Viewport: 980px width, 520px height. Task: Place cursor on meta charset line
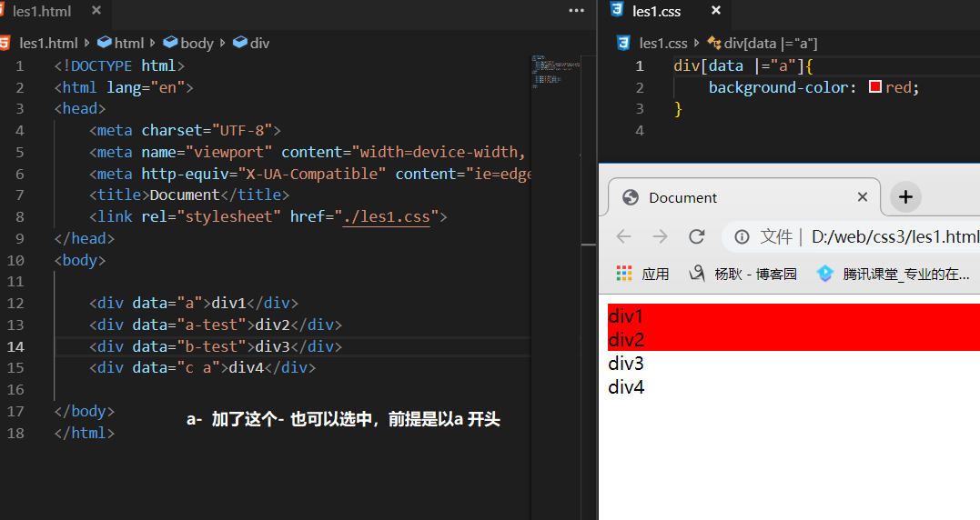pos(185,131)
